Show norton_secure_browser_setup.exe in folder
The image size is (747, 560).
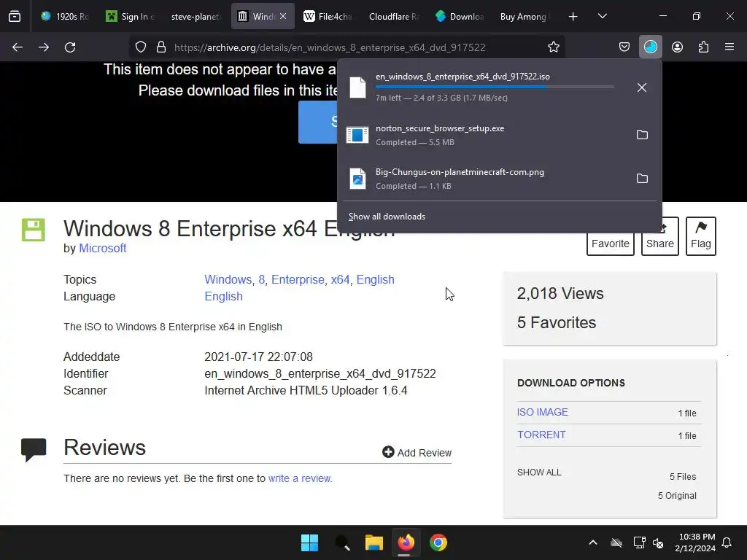pos(642,135)
